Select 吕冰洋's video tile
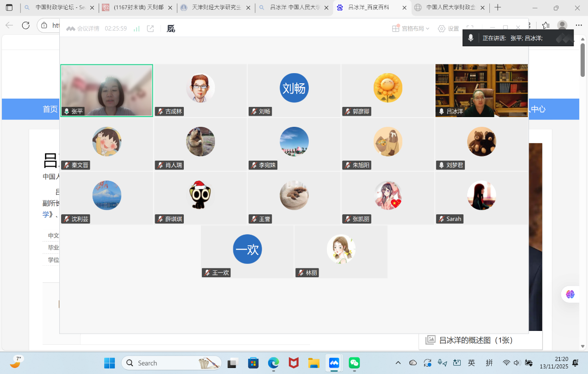This screenshot has width=588, height=374. [482, 90]
